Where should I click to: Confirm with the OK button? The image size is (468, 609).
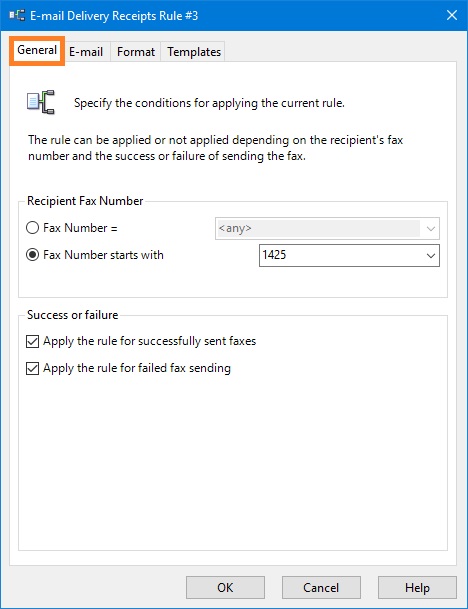click(225, 588)
